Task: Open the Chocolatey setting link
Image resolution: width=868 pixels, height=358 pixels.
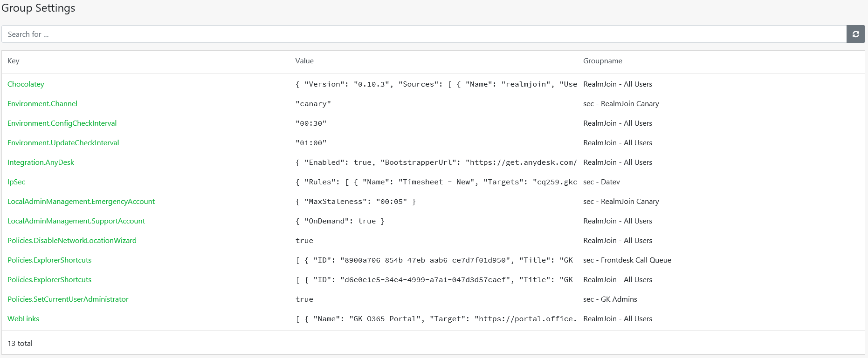Action: 26,84
